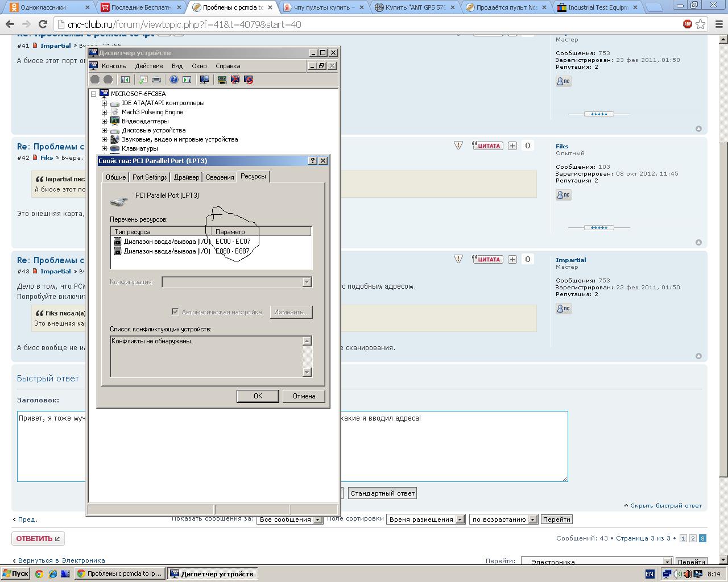This screenshot has height=582, width=728.
Task: Click the Forward arrow in Device Manager toolbar
Action: tap(108, 80)
